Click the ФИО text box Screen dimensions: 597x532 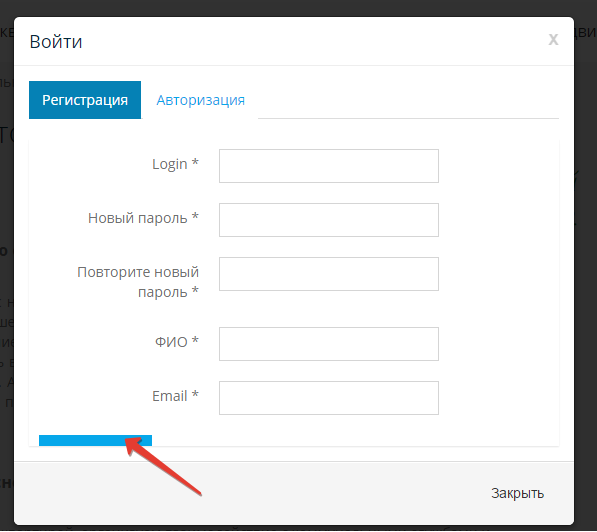coord(329,344)
